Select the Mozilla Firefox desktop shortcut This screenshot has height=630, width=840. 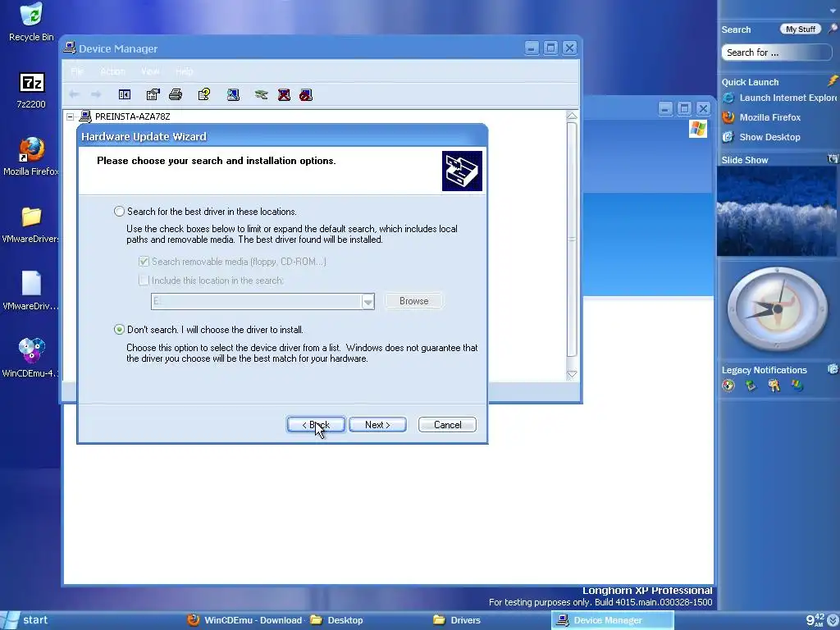31,157
